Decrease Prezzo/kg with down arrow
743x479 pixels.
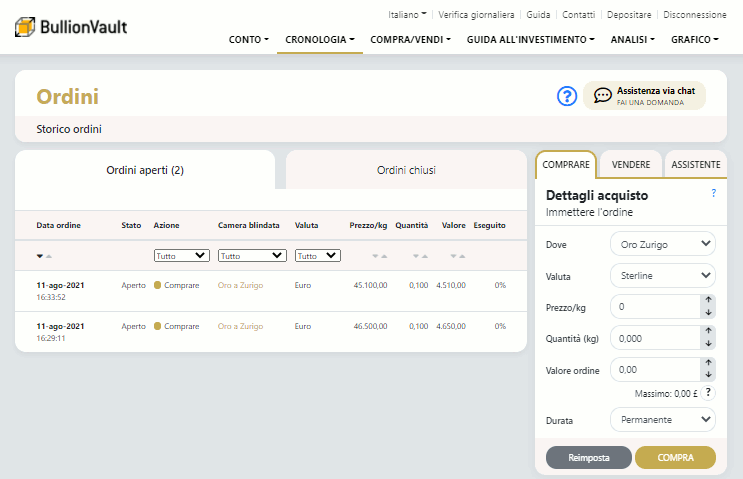point(708,312)
